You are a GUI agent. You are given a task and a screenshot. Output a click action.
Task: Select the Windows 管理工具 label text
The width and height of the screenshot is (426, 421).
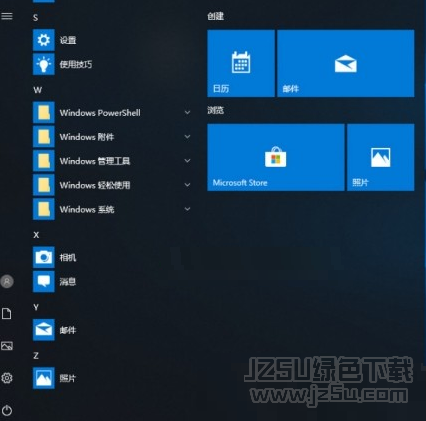[95, 161]
